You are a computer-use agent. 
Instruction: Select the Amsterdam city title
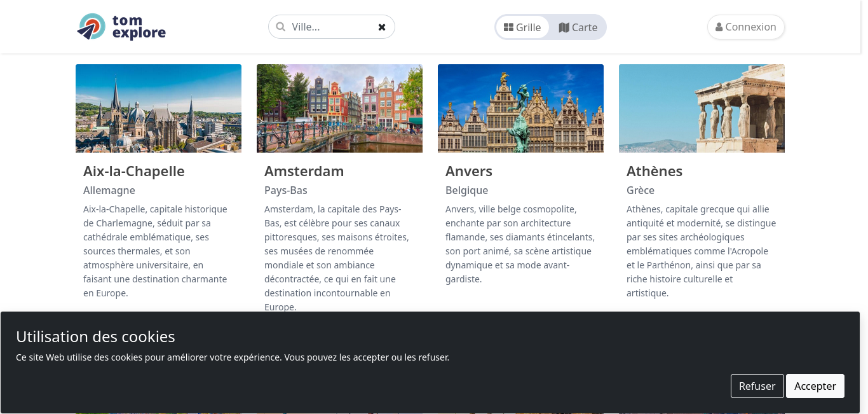(304, 171)
